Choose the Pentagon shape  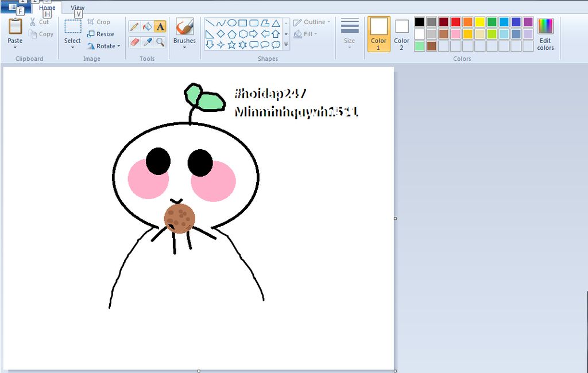click(232, 34)
